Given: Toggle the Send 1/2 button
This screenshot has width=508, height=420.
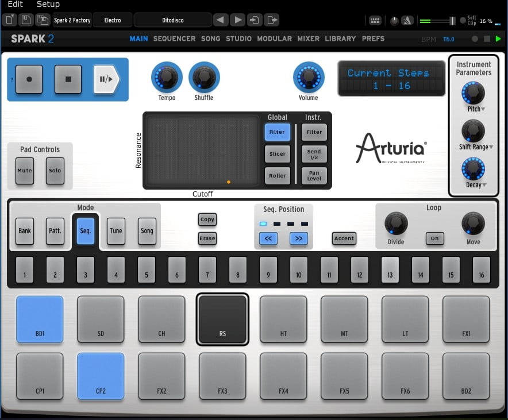Looking at the screenshot, I should click(314, 154).
